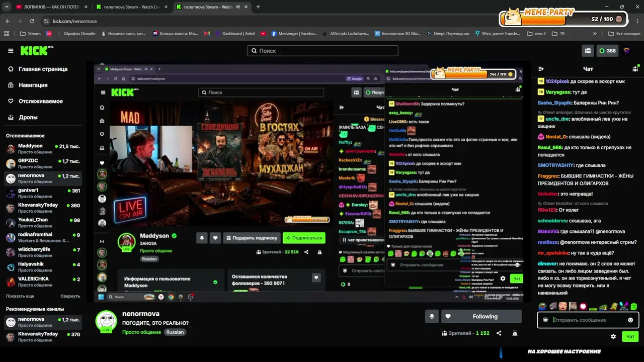
Task: Share the stream via the share icon
Action: point(499,333)
